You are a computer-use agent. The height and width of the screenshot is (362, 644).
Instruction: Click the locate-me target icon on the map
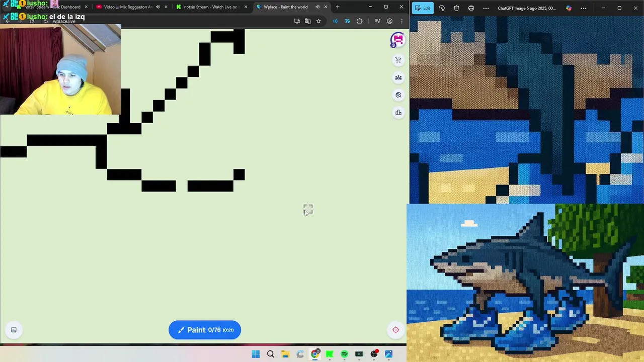click(395, 330)
